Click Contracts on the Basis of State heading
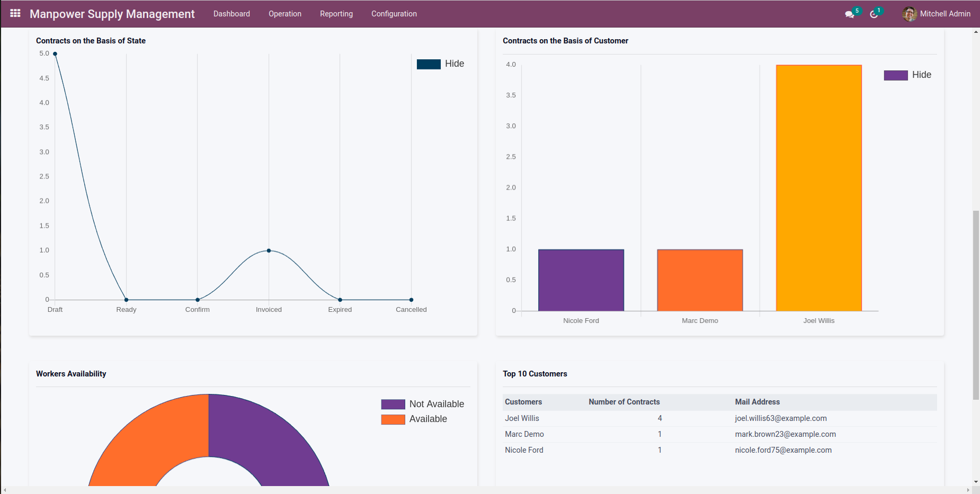The image size is (980, 494). (91, 41)
